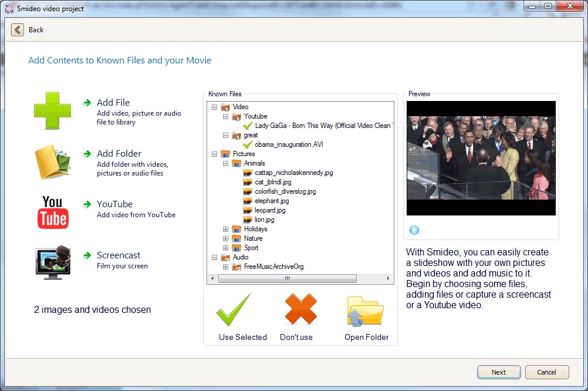The width and height of the screenshot is (588, 391).
Task: Expand the FreeMusicArchiveOrg folder
Action: [225, 267]
